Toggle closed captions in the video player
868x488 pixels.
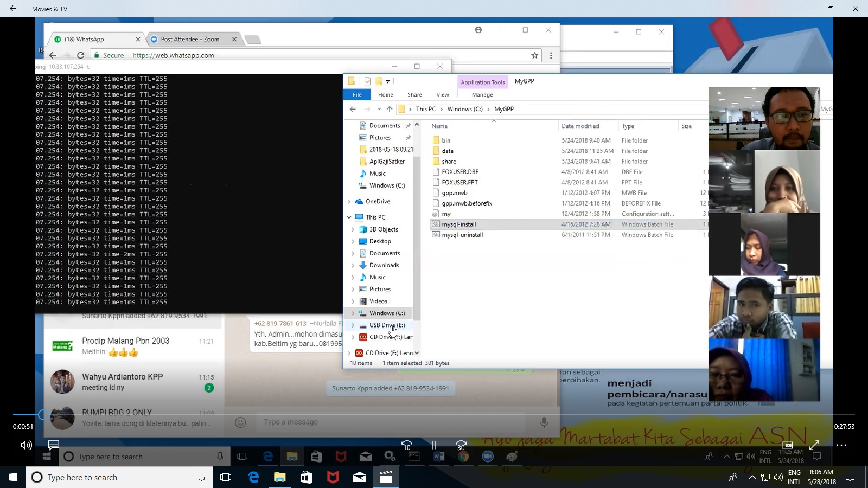coord(53,445)
